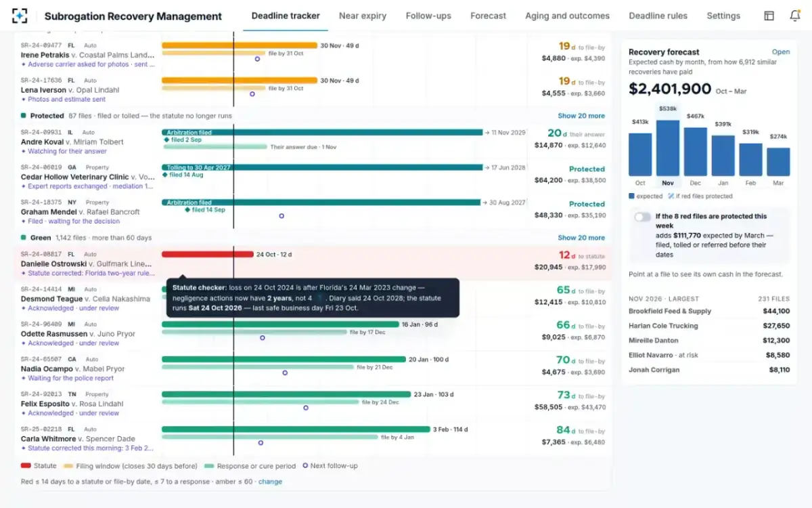Select the Nov bar in forecast chart
Screen dimensions: 812x508
(668, 148)
